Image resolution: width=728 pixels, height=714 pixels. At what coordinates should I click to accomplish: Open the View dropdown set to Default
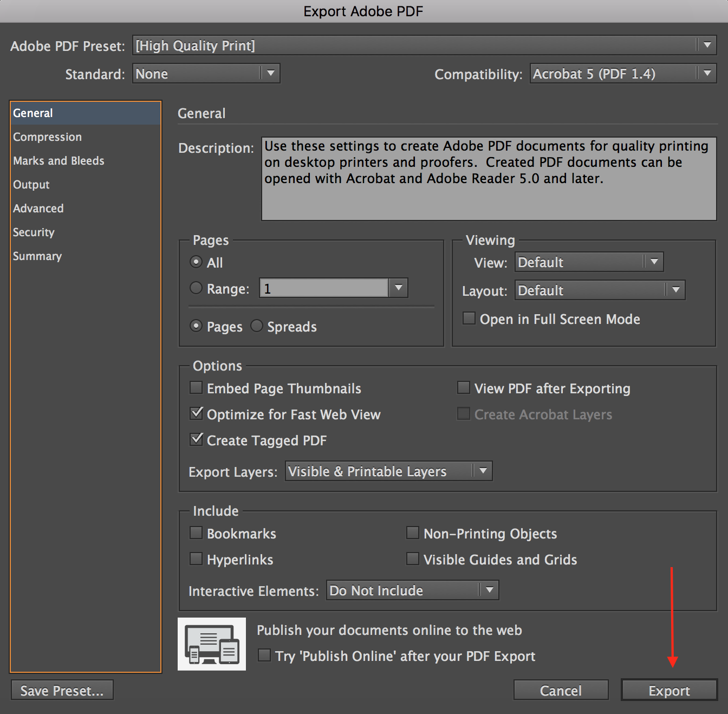point(589,262)
